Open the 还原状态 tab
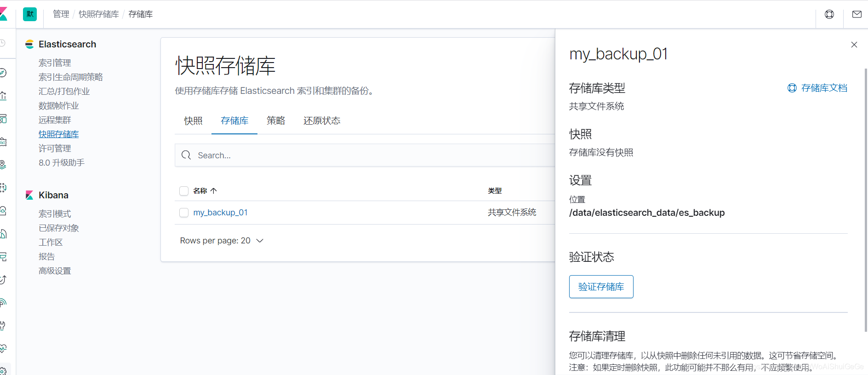This screenshot has height=375, width=868. (x=322, y=121)
